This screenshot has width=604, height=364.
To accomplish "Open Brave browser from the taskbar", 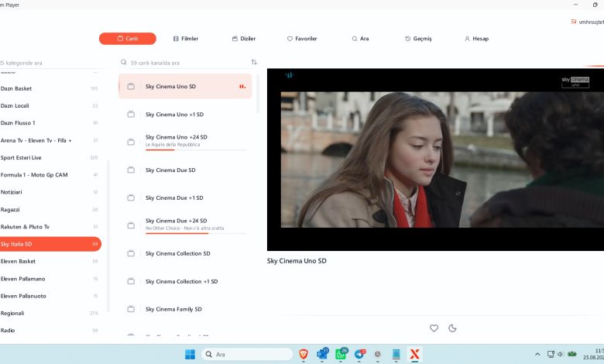I will pos(304,355).
